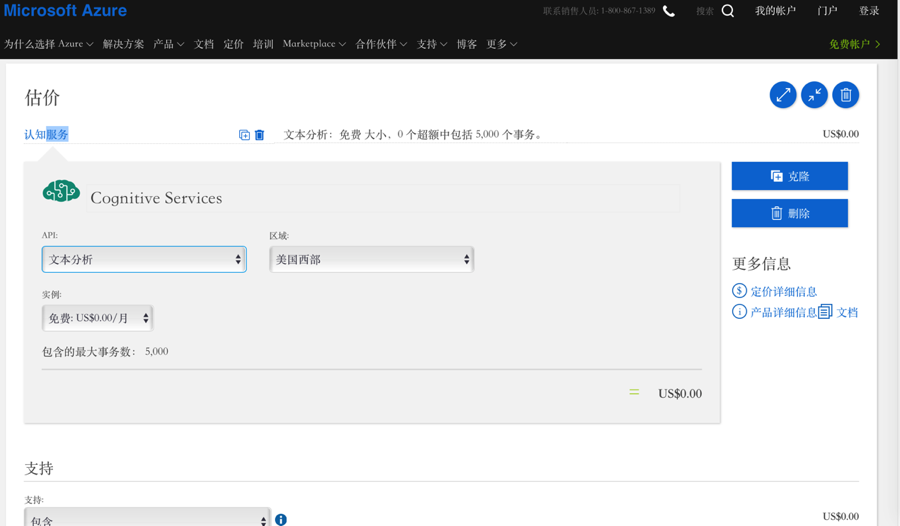
Task: Open search with the magnifier icon
Action: pos(727,11)
